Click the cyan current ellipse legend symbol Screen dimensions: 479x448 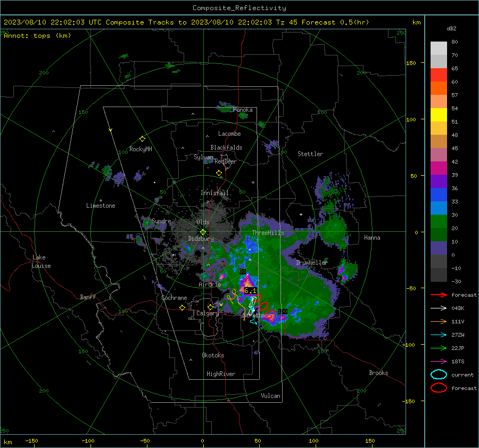(x=439, y=374)
